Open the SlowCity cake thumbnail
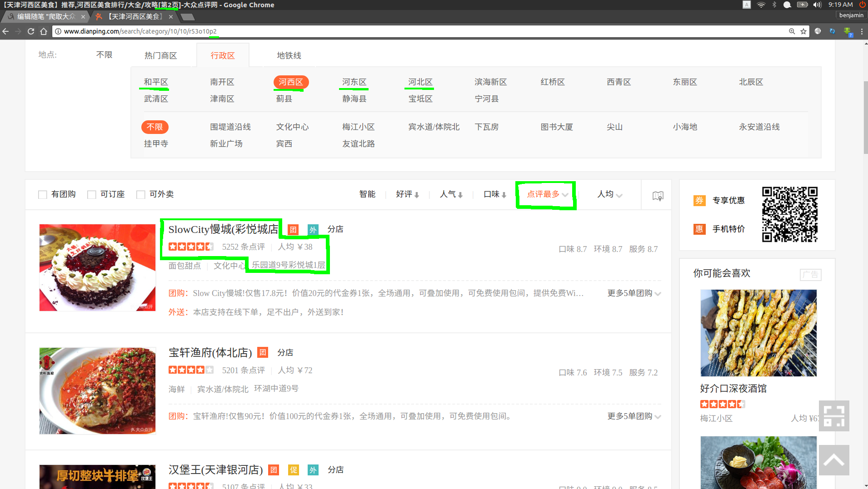Image resolution: width=868 pixels, height=489 pixels. [x=97, y=267]
